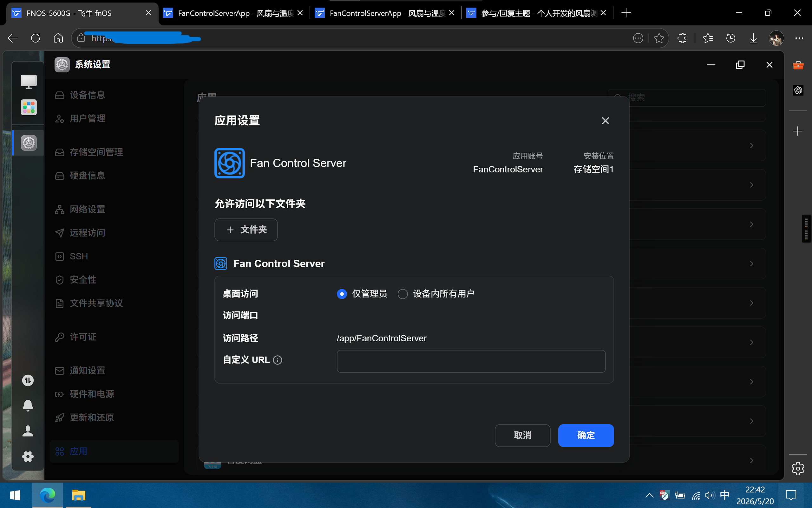Open Edge sidebar toolbox icon
812x508 pixels.
point(798,65)
